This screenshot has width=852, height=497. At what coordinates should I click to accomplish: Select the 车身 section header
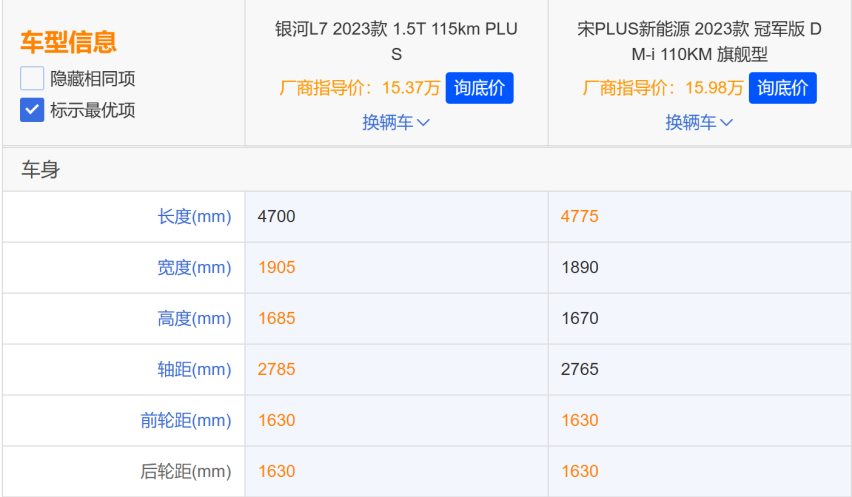pyautogui.click(x=41, y=169)
